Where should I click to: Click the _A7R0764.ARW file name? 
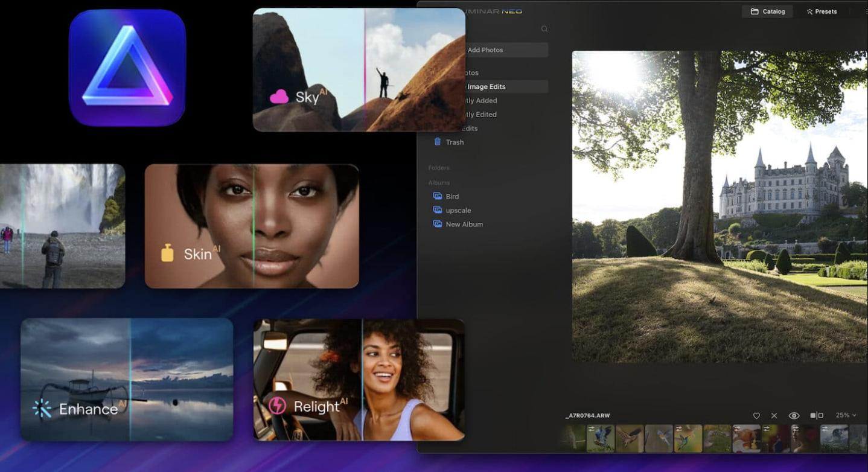pos(587,416)
